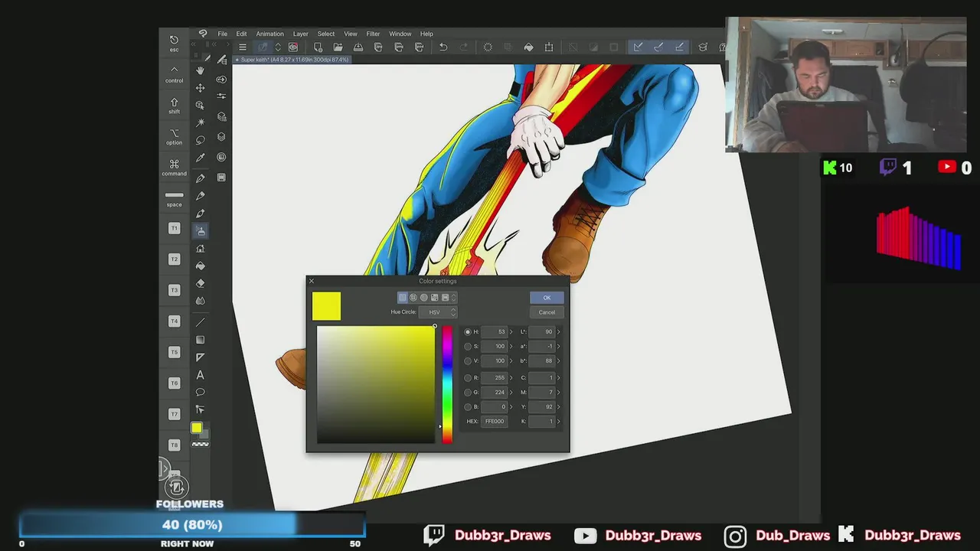
Task: Close the Color settings dialog with X
Action: tap(312, 281)
